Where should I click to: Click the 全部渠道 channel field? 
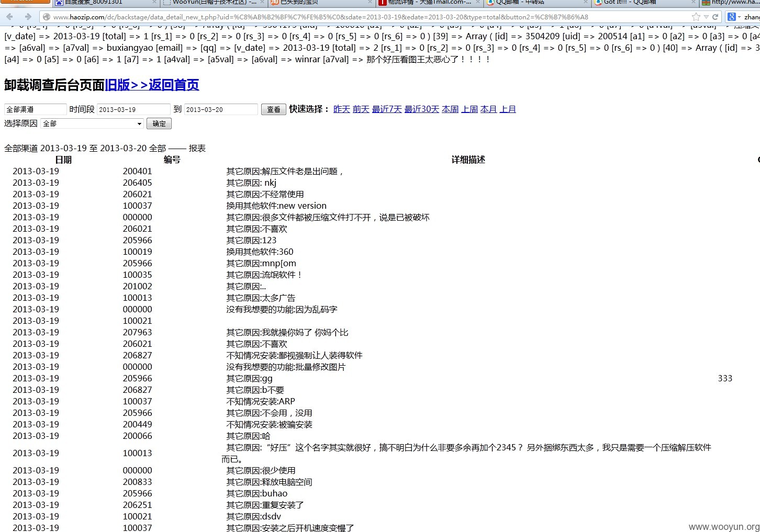point(36,109)
